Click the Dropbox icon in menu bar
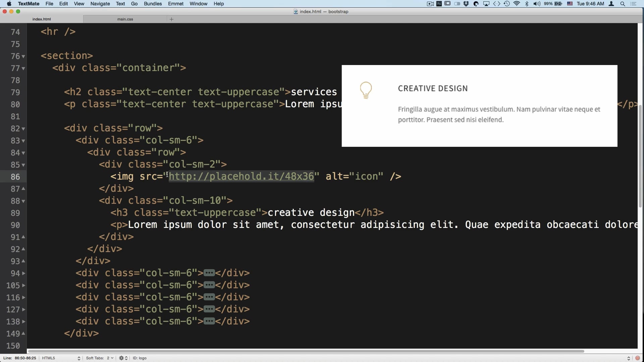 click(x=466, y=4)
